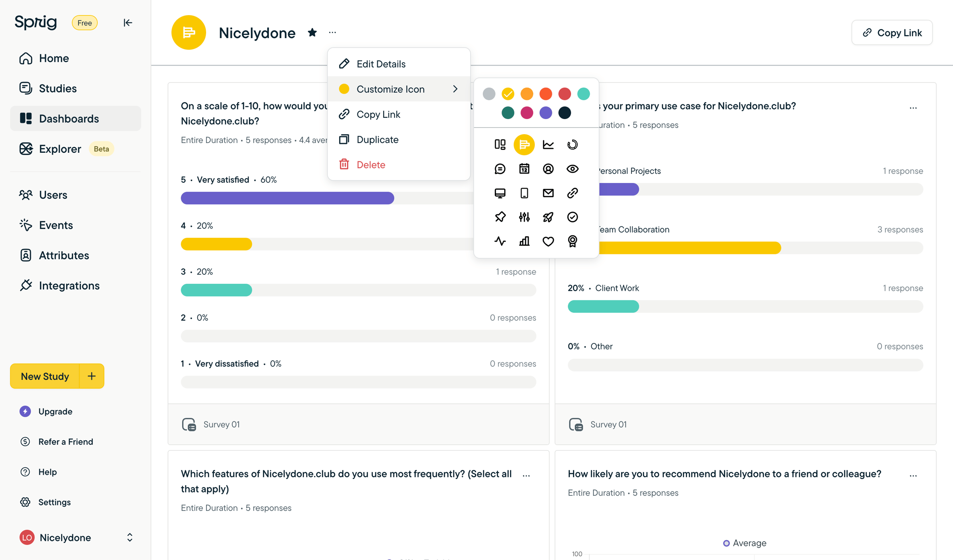Choose the desktop monitor icon

pyautogui.click(x=500, y=193)
